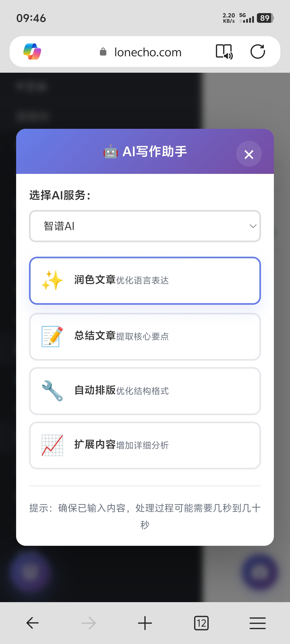Choose 总结文章 提取核心要点
Screen dimensions: 290x644
145,336
